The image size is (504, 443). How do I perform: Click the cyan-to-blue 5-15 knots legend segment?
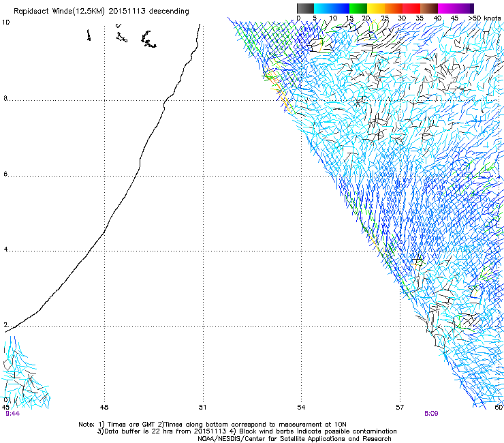(332, 8)
